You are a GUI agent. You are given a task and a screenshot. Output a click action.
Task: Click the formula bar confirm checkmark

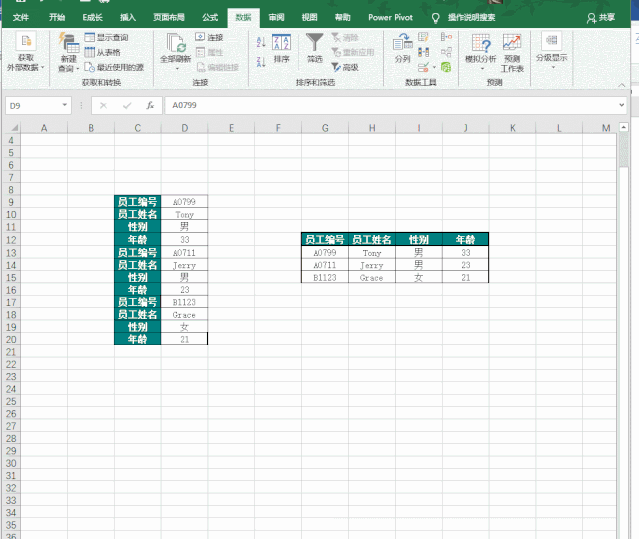coord(127,106)
